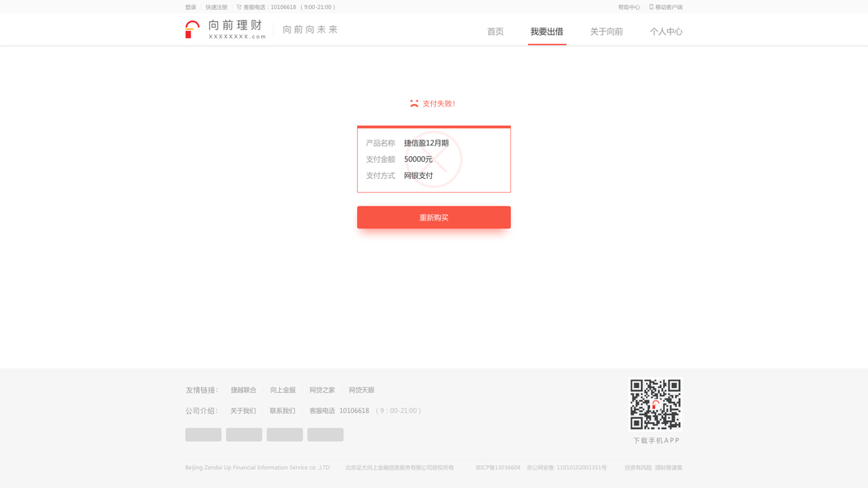Click the 向前向未来 slogan text
Viewport: 868px width, 488px height.
tap(310, 29)
